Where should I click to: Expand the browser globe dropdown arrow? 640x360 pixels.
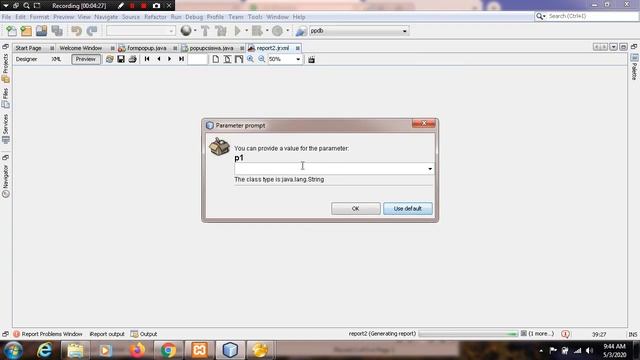195,31
